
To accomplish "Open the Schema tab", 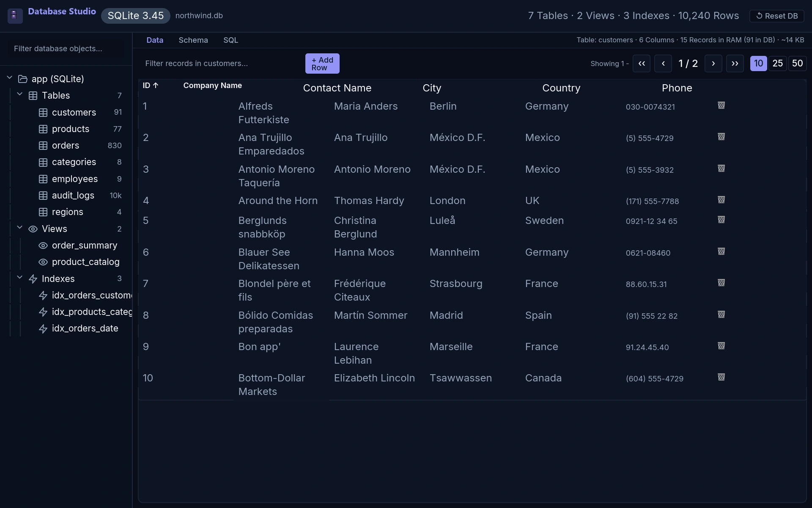I will click(x=193, y=40).
